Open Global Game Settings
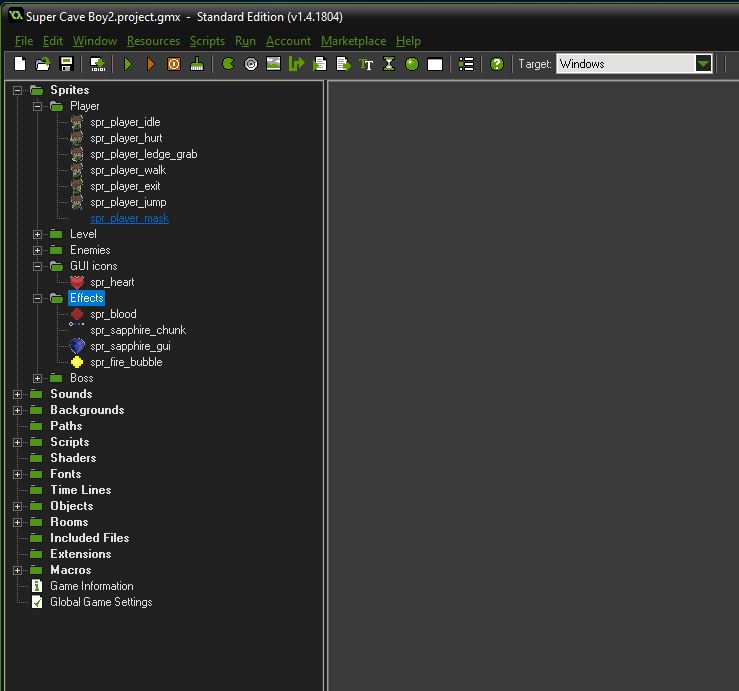Viewport: 739px width, 691px height. click(101, 602)
